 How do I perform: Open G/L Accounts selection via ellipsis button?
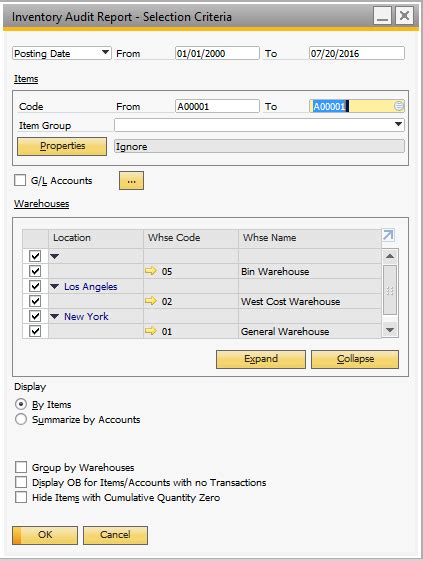(131, 181)
